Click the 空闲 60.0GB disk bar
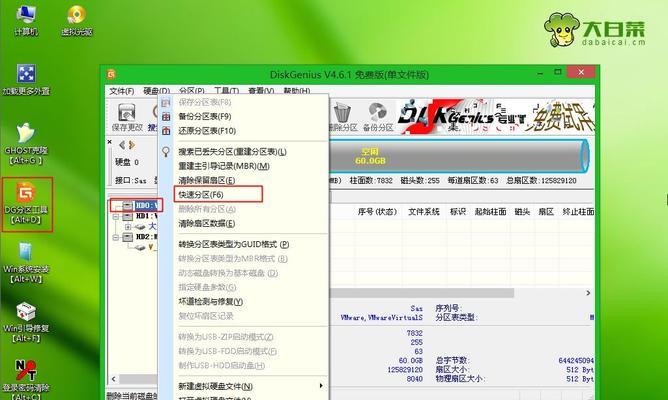 pos(458,156)
